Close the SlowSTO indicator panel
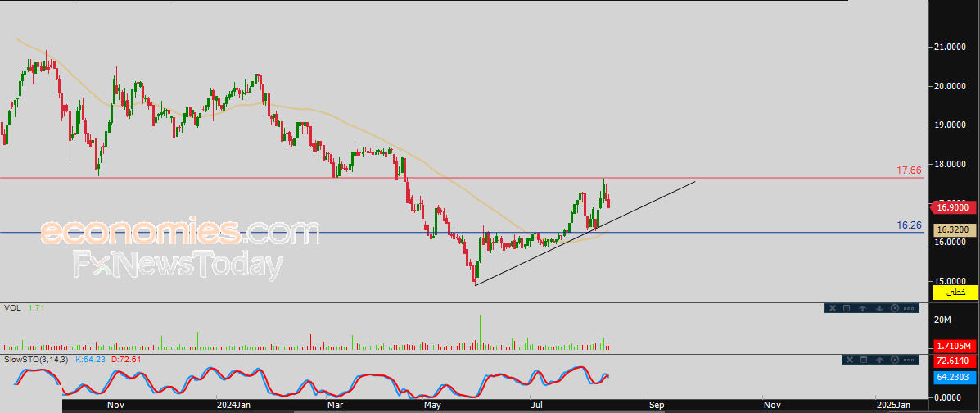980x413 pixels. coord(849,359)
